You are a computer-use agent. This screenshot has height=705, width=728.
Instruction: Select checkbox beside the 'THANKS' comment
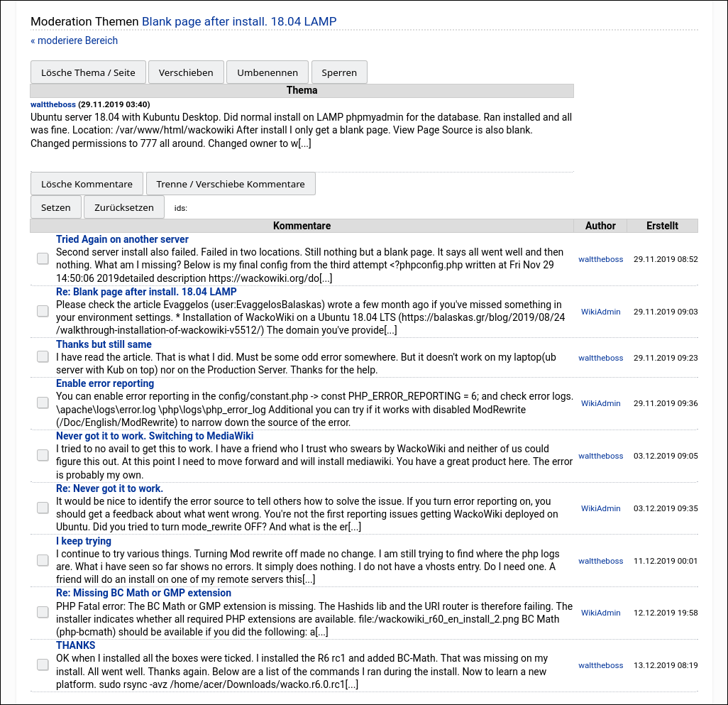point(43,665)
